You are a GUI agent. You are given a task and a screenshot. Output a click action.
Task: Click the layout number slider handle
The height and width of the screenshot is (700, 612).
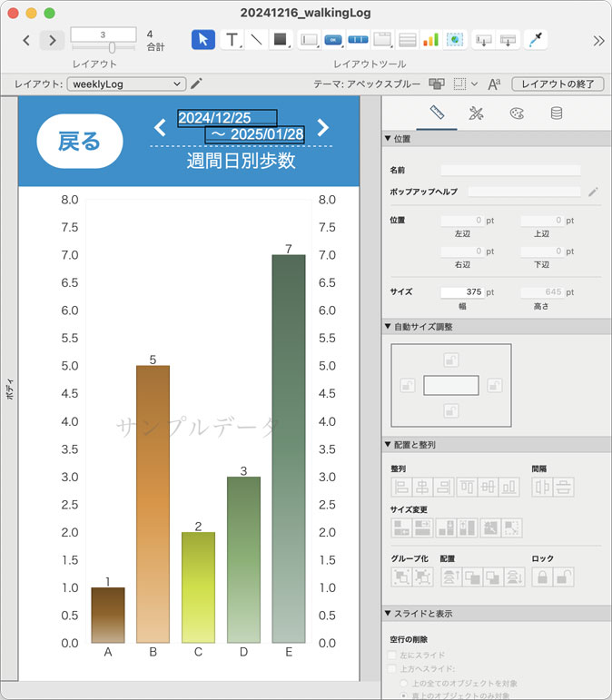(x=112, y=47)
